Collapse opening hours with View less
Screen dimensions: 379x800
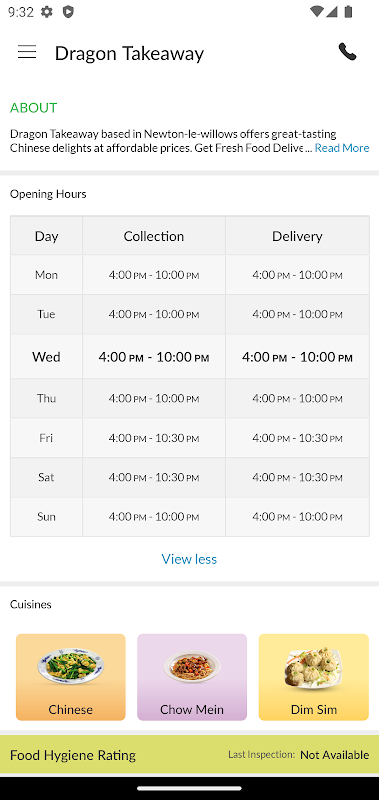[x=189, y=559]
